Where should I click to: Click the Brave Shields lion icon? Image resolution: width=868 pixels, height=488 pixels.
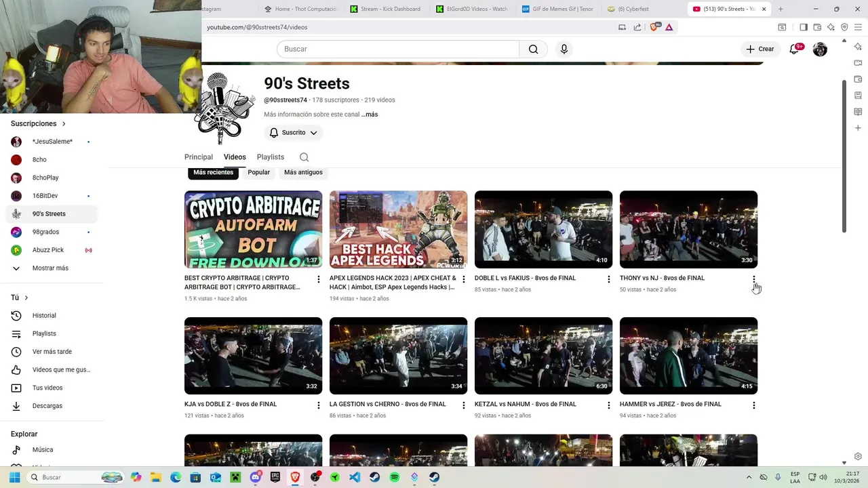654,27
